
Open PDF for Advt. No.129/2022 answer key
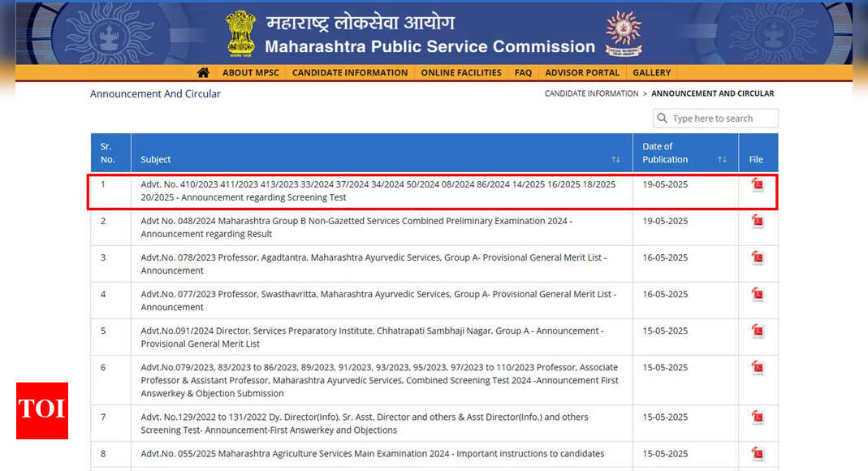[x=757, y=417]
